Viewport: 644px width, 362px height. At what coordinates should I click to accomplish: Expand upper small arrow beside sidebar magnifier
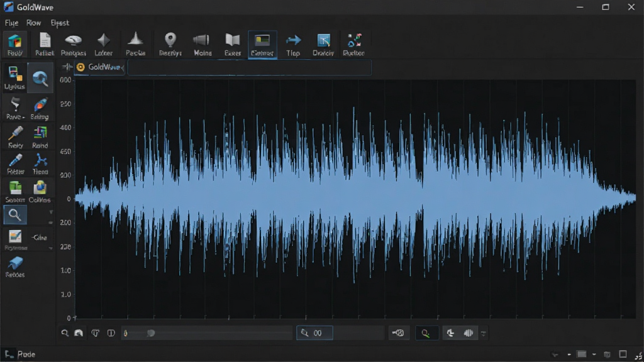pyautogui.click(x=51, y=212)
